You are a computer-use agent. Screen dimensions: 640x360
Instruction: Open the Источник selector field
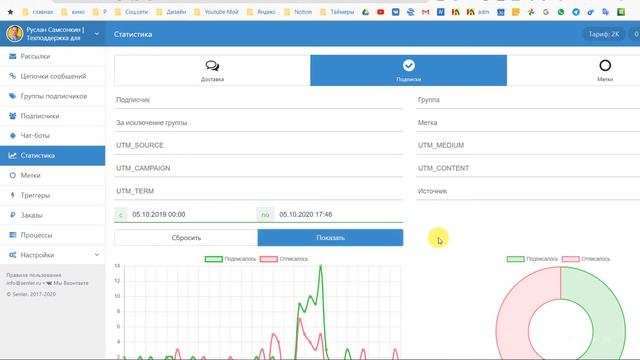pyautogui.click(x=528, y=191)
